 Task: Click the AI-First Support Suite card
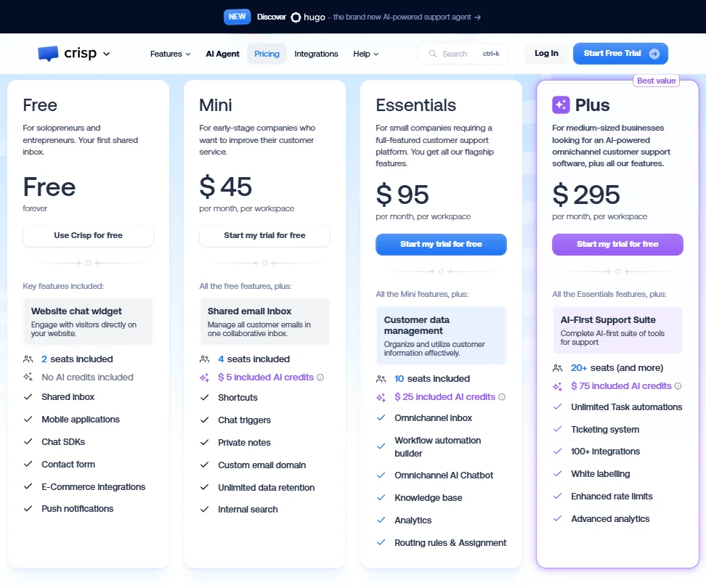(x=617, y=330)
